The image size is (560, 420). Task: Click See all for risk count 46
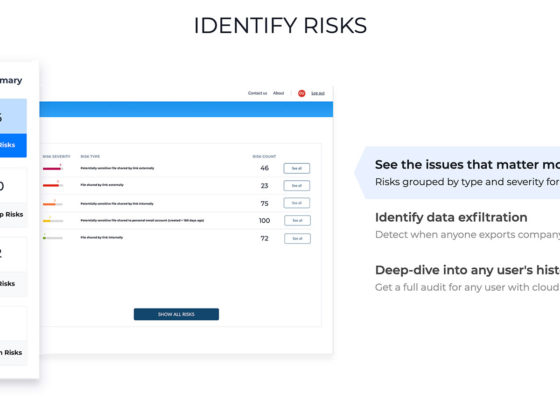pyautogui.click(x=297, y=168)
